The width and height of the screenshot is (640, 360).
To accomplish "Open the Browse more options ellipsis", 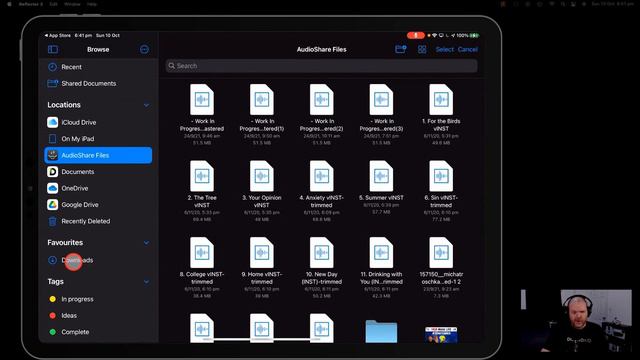I will tap(144, 49).
